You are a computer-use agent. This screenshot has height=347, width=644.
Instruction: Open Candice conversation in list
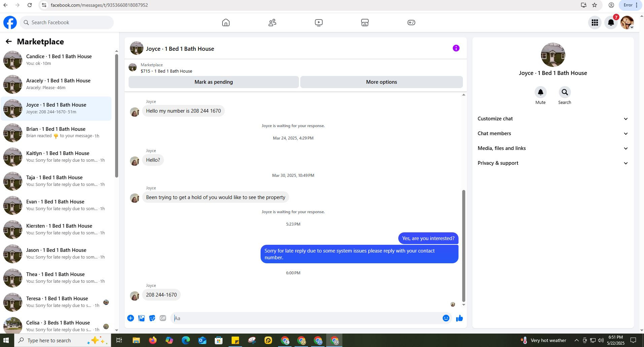(56, 60)
